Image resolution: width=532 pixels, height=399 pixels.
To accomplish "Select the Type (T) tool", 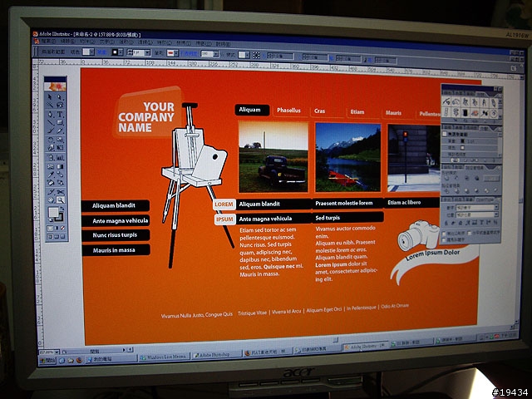I will coord(60,114).
